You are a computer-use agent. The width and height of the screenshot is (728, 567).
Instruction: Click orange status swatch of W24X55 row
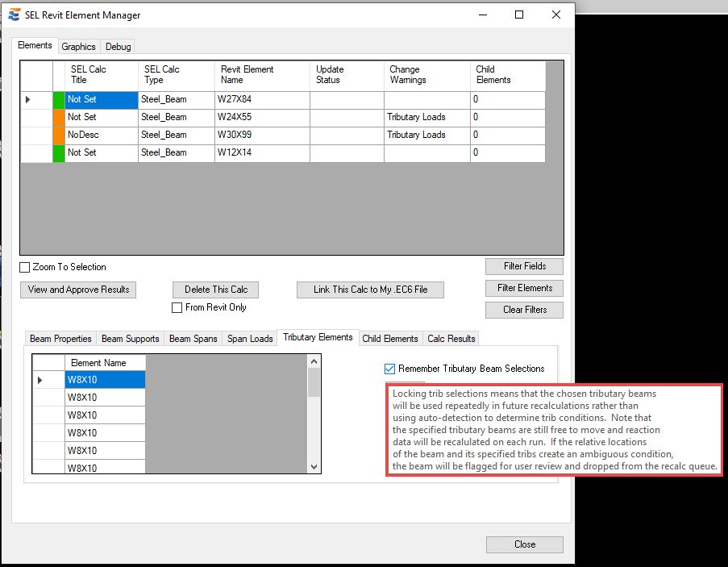tap(58, 118)
